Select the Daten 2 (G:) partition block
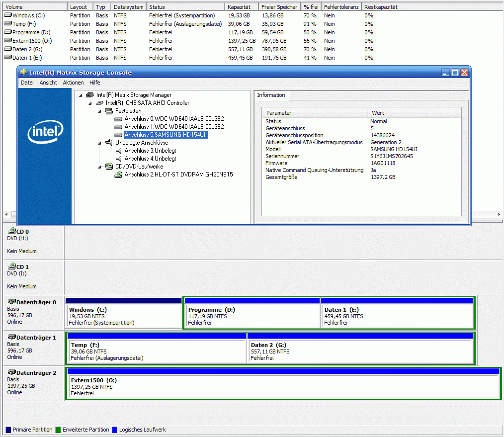The height and width of the screenshot is (437, 504). point(360,349)
